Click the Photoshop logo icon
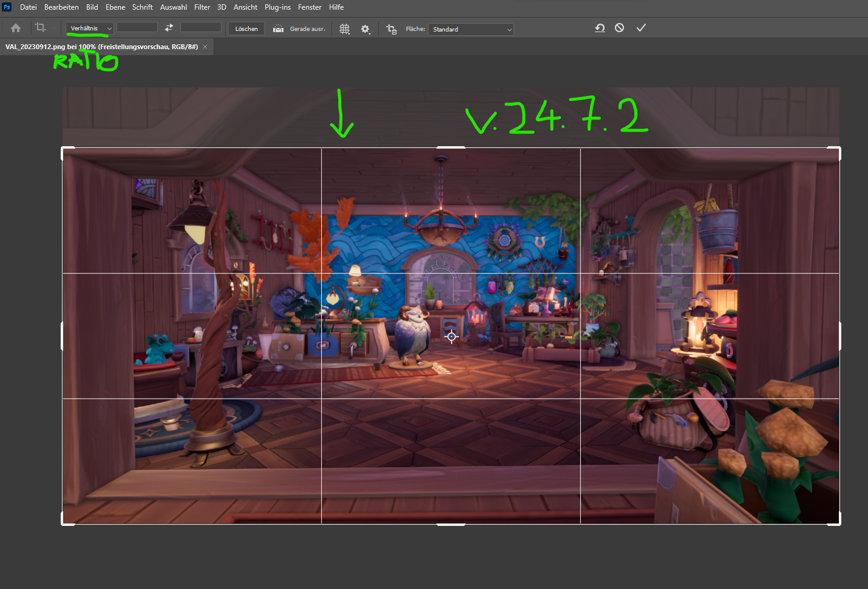Viewport: 868px width, 589px height. (7, 7)
